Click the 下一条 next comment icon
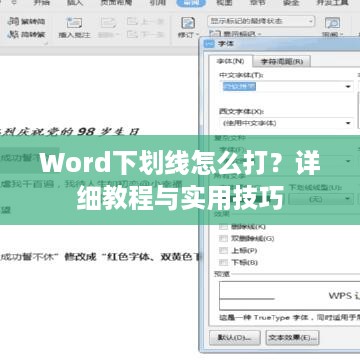The image size is (360, 360). [x=132, y=34]
